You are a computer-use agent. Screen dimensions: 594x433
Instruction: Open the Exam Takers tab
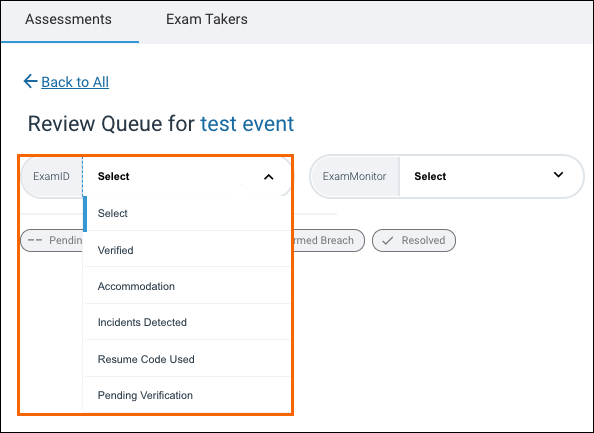[207, 19]
